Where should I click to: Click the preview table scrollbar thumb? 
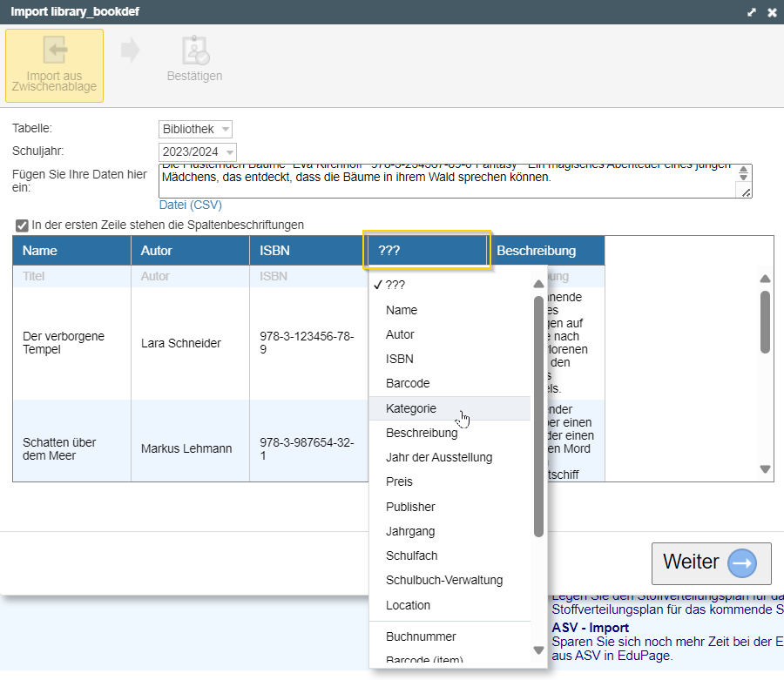[x=765, y=322]
